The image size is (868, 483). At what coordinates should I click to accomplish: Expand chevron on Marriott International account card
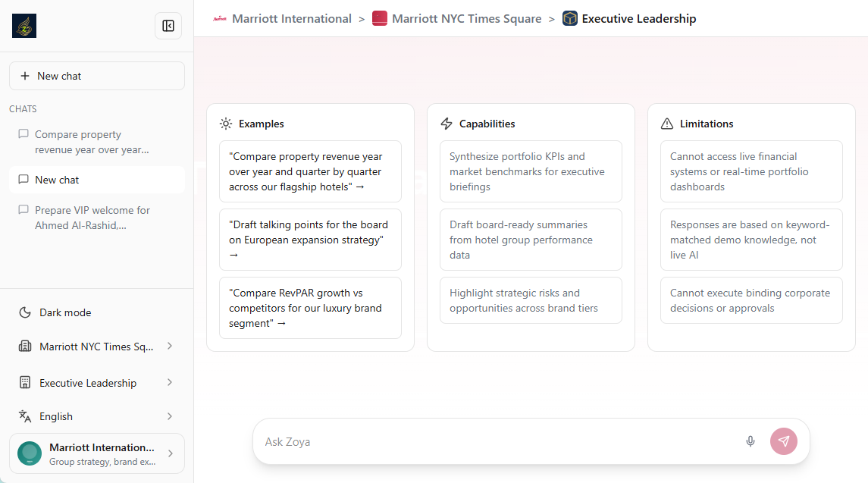click(x=171, y=453)
